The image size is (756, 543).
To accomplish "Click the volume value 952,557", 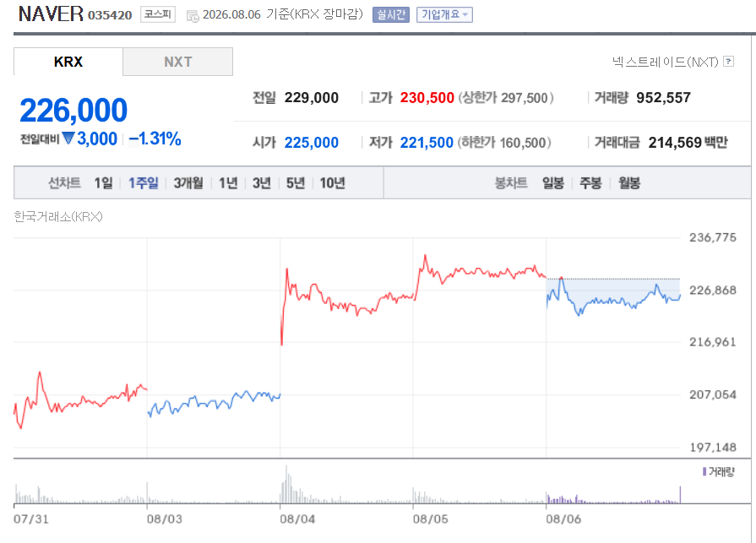I will pyautogui.click(x=663, y=98).
